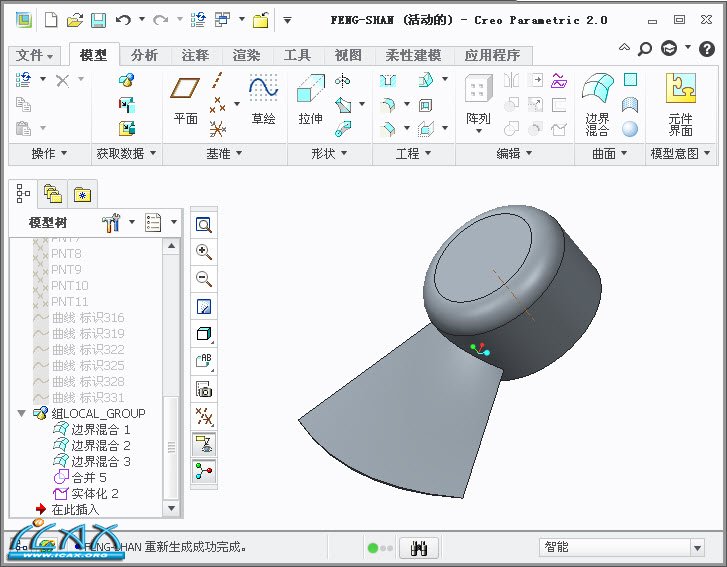This screenshot has width=727, height=567.
Task: Click 边界混合 2 in the model tree
Action: [x=100, y=445]
